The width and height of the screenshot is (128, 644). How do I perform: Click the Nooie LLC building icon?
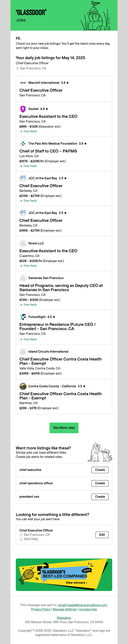click(x=23, y=243)
